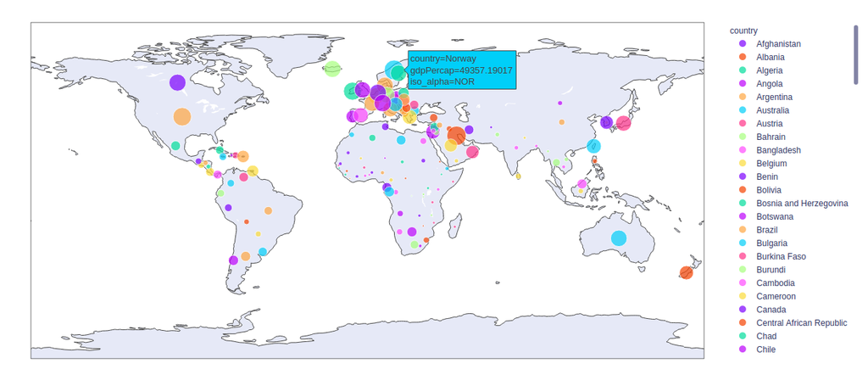Screen dimensions: 868x386
Task: Select the yellow bubble on Sri Lanka
Action: [518, 176]
